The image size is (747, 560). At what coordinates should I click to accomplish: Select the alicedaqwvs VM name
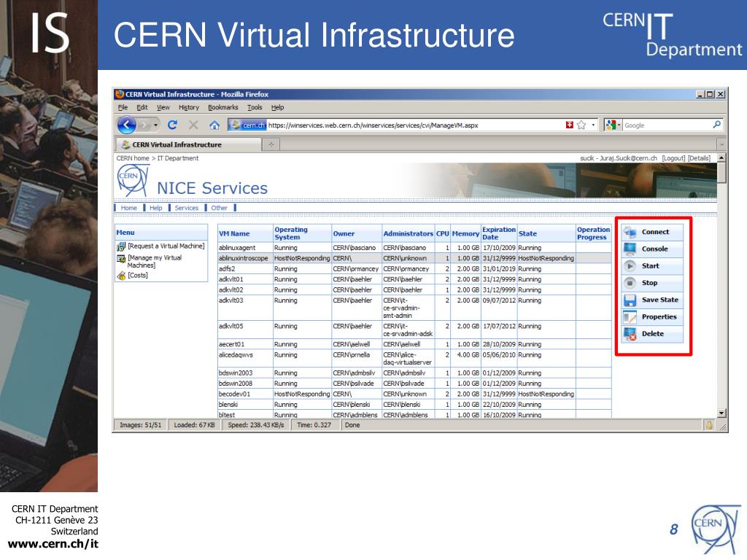click(x=236, y=355)
